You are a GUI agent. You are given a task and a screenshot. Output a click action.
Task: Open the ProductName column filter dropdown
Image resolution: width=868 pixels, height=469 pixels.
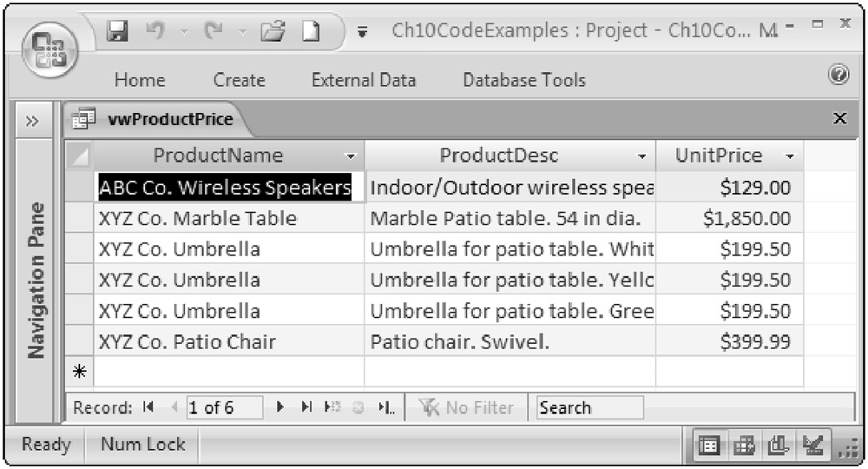pyautogui.click(x=351, y=157)
